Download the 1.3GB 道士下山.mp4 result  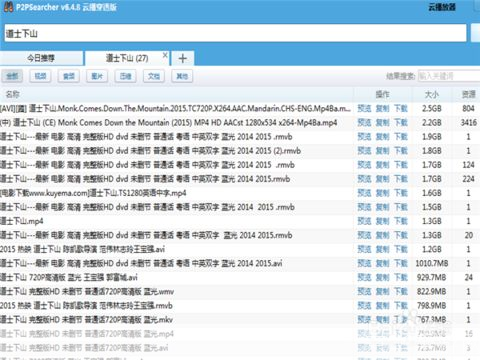(x=401, y=221)
